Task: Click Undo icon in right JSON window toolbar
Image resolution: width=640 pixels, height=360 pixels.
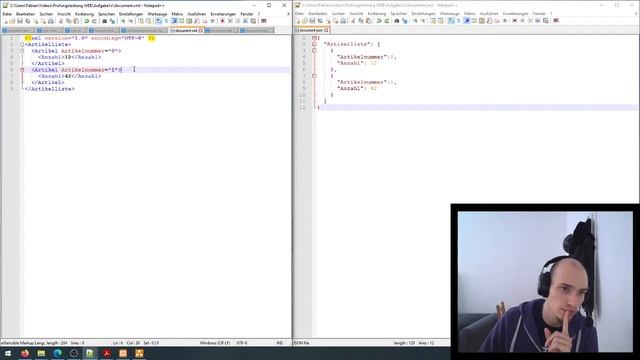Action: click(x=379, y=21)
